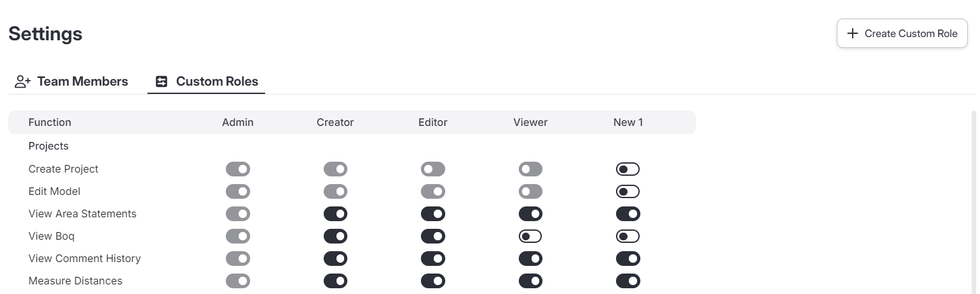The width and height of the screenshot is (980, 294).
Task: Click the Function column header
Action: click(50, 122)
